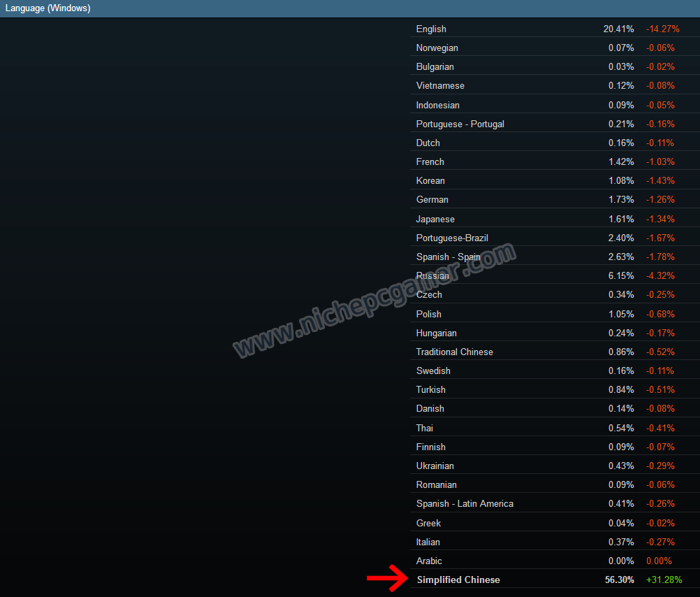Select the English language row
Image resolution: width=700 pixels, height=597 pixels.
431,29
